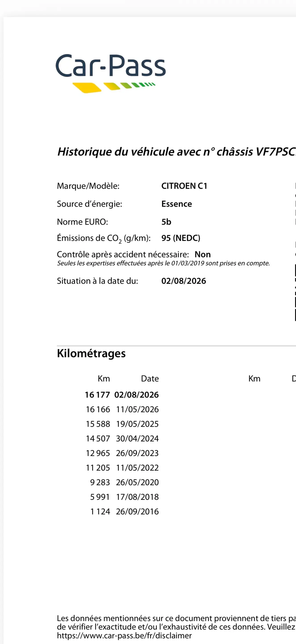Select the 15 588 km reading row

[x=122, y=424]
